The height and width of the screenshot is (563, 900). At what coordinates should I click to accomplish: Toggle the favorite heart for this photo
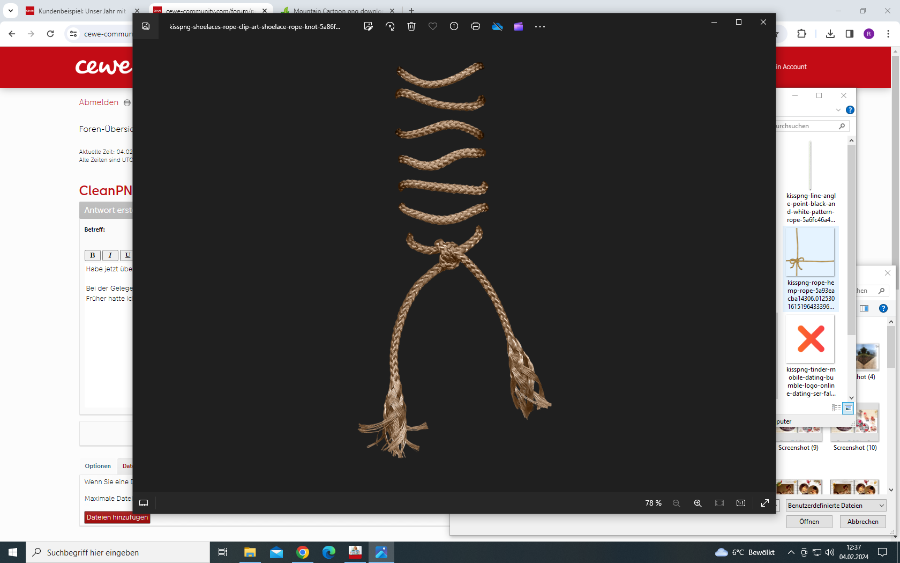coord(433,26)
